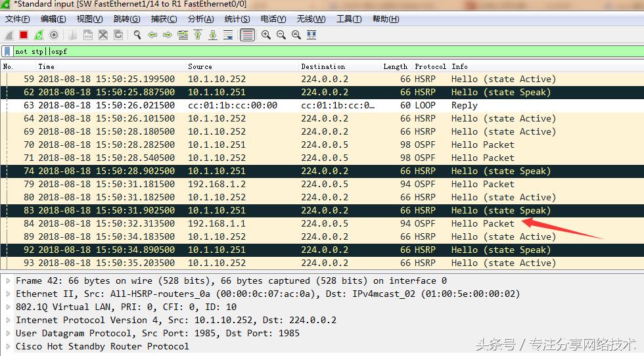Open the 无线(W) menu
The image size is (644, 356).
pos(311,19)
